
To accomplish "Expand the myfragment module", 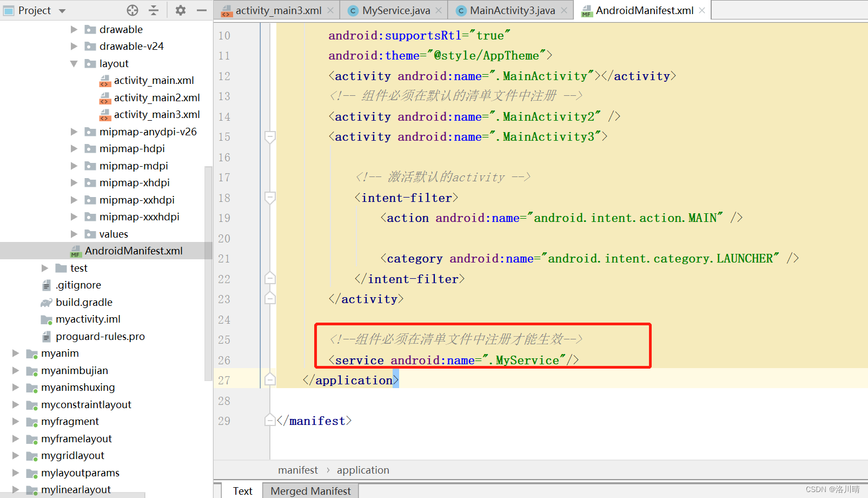I will tap(15, 421).
